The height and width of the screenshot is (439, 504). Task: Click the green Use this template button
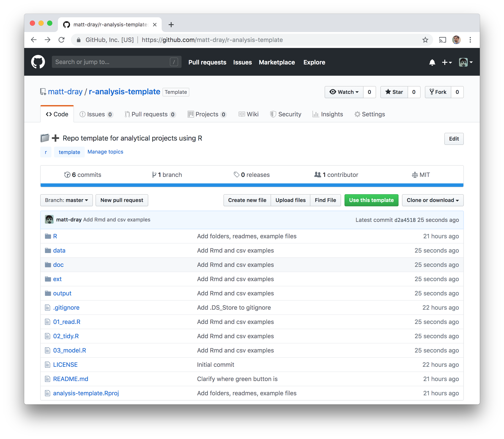(371, 200)
